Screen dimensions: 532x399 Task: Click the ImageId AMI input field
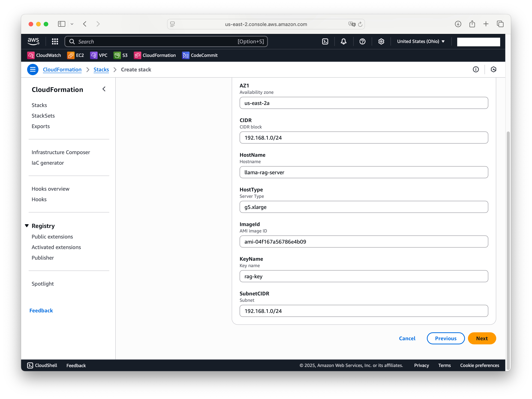pyautogui.click(x=364, y=242)
